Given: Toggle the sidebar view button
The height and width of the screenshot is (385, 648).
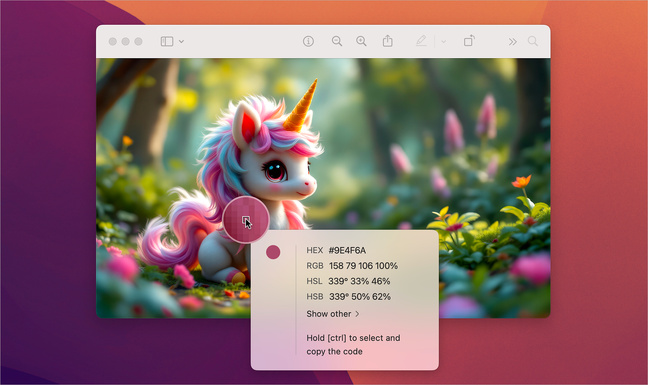Looking at the screenshot, I should point(167,41).
